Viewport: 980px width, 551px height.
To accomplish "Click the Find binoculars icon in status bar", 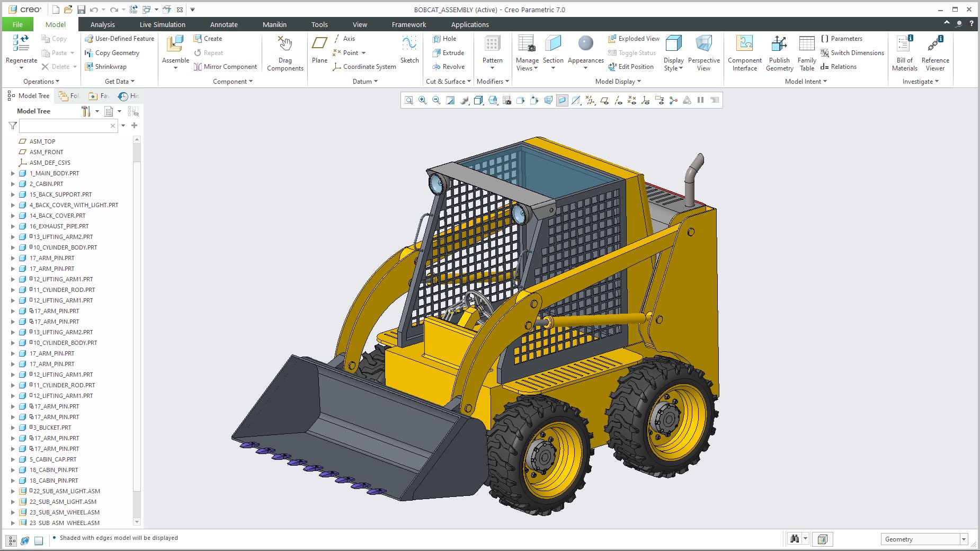I will [x=795, y=539].
